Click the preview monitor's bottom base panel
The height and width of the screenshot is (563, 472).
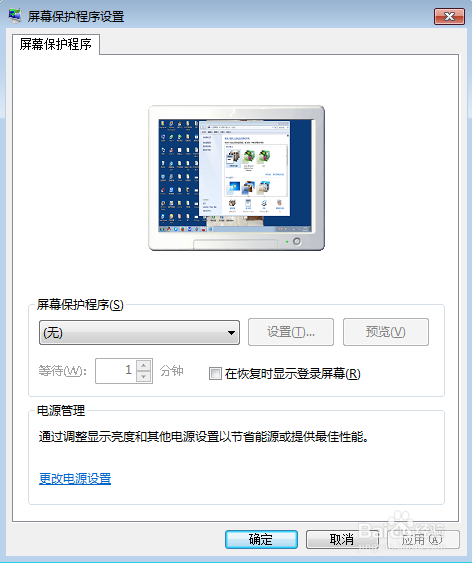coord(235,244)
